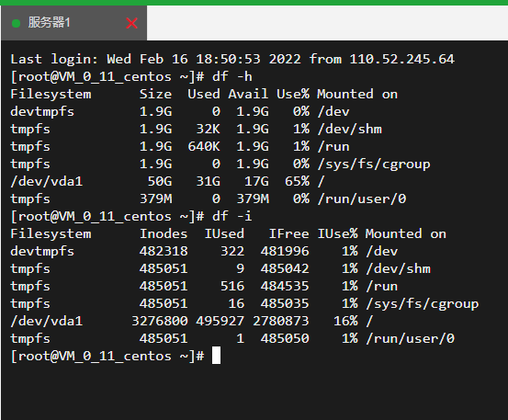Viewport: 508px width, 420px height.
Task: Click the 'Size' column header
Action: (155, 95)
